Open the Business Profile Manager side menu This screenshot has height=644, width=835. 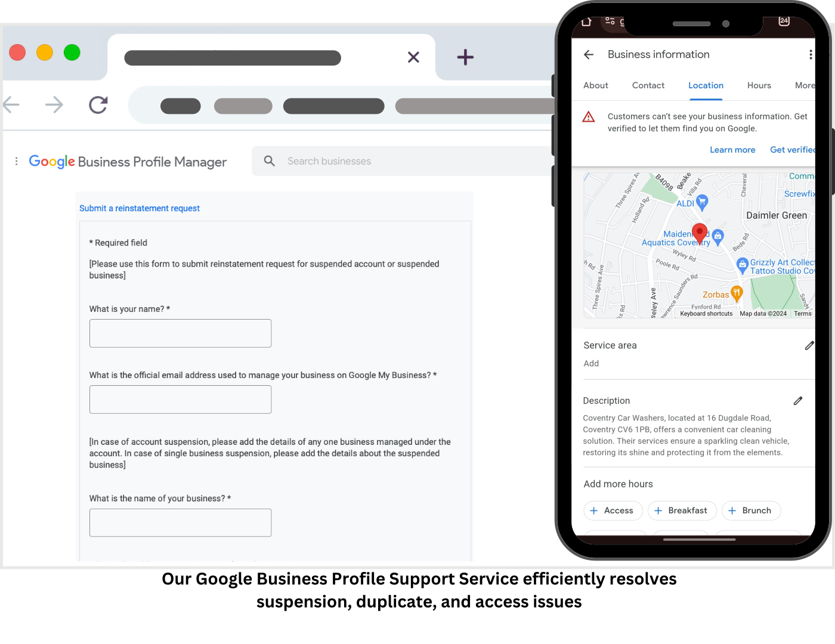click(16, 160)
